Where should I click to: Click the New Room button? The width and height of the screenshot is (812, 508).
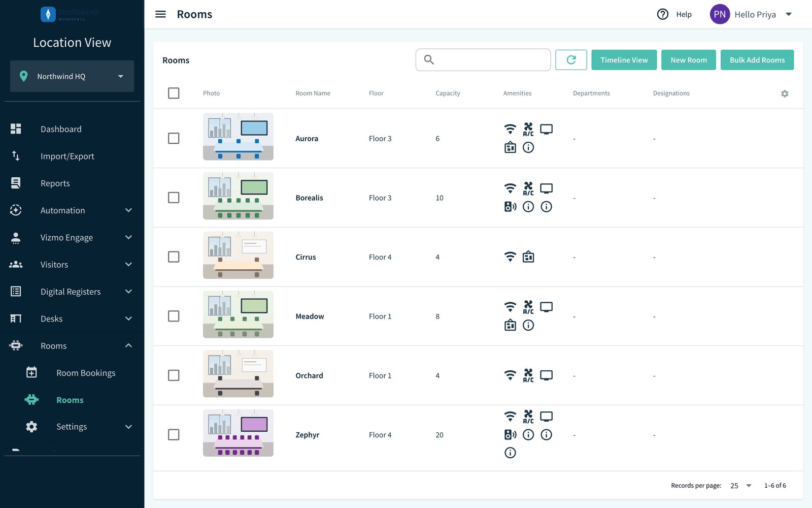click(x=689, y=60)
